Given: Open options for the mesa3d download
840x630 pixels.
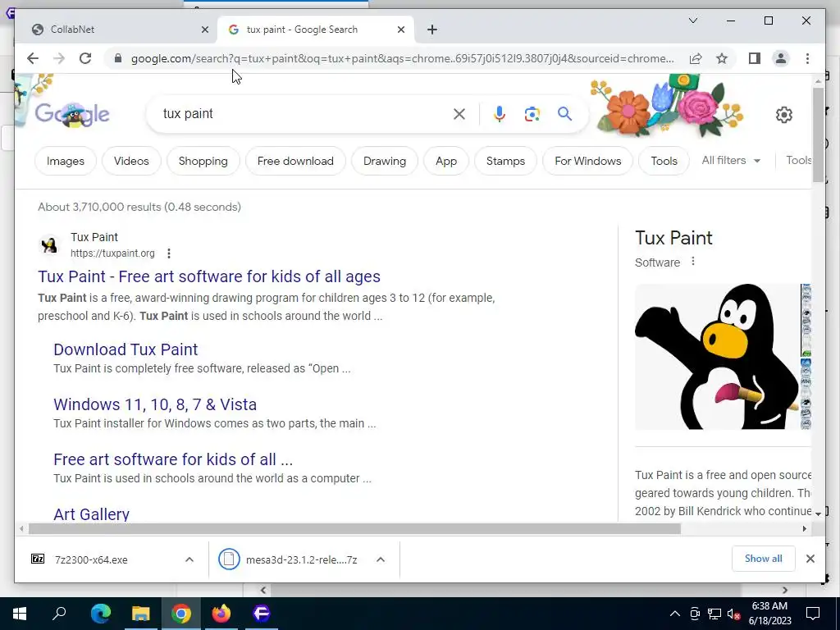Looking at the screenshot, I should (381, 559).
